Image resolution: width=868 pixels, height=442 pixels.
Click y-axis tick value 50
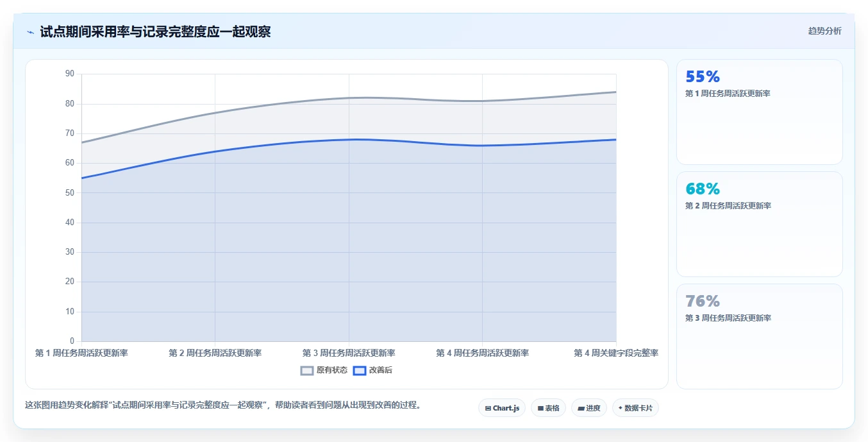(70, 192)
